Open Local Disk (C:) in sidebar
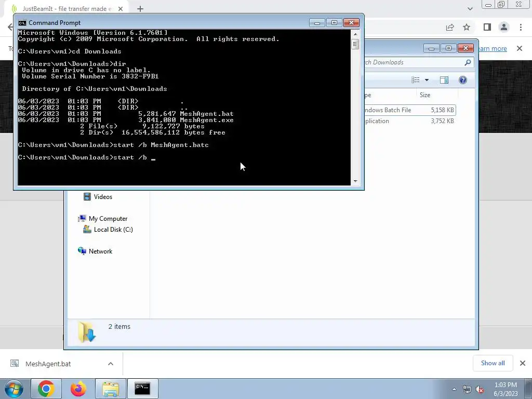 tap(109, 230)
